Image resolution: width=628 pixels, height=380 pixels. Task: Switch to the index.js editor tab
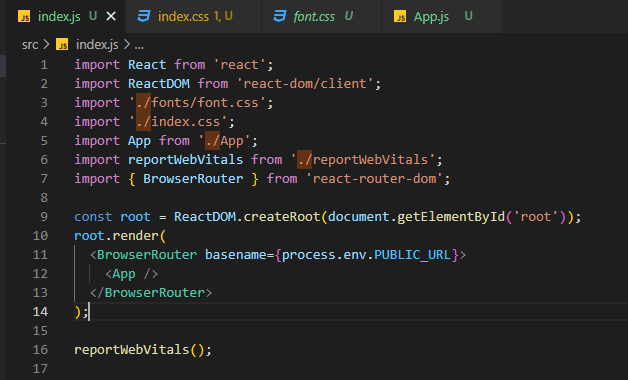65,16
